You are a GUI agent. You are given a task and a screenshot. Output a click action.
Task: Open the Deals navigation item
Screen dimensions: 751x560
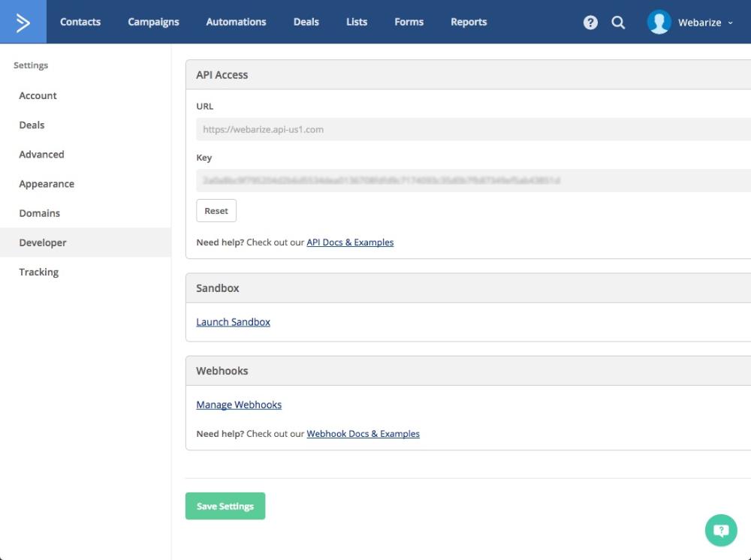[306, 22]
